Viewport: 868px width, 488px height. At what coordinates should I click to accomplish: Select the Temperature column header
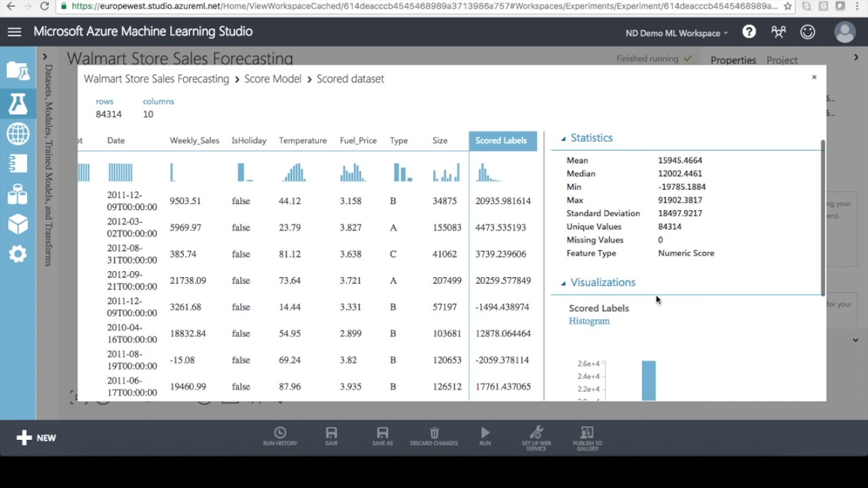302,140
